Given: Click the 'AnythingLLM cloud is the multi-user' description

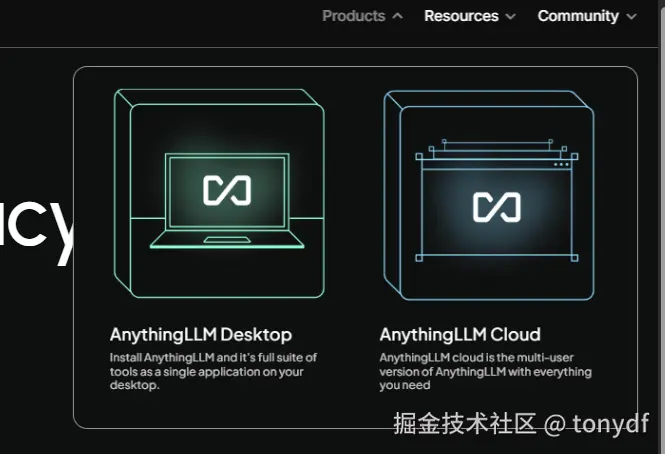Looking at the screenshot, I should coord(486,371).
